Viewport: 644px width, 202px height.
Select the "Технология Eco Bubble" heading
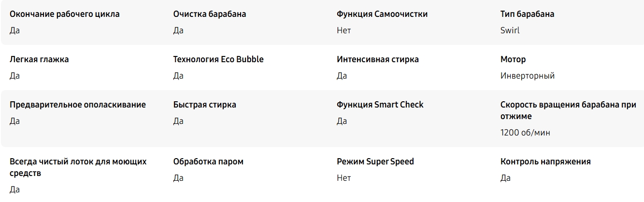[218, 59]
